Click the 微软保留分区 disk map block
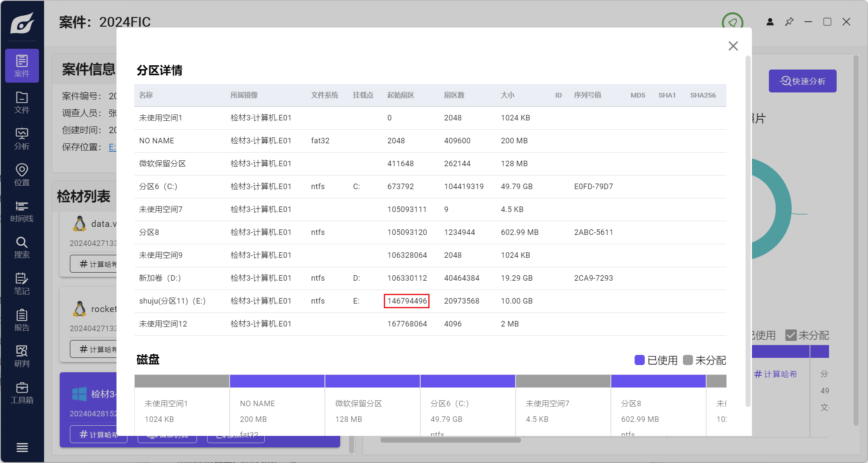The width and height of the screenshot is (868, 463). [372, 405]
